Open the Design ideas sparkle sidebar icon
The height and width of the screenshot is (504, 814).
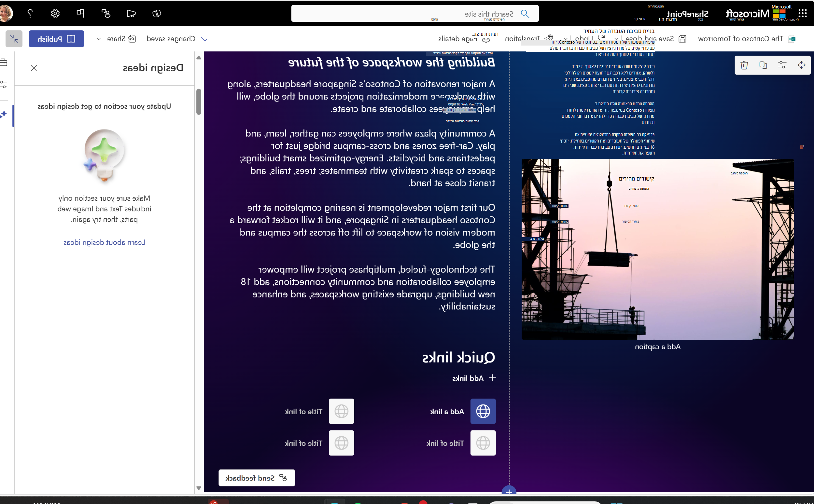(4, 115)
